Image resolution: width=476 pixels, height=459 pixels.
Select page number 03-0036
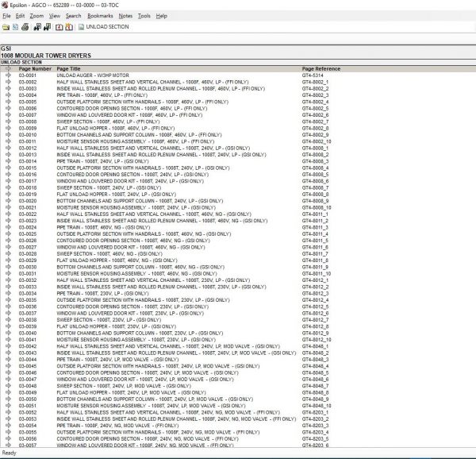coord(27,307)
